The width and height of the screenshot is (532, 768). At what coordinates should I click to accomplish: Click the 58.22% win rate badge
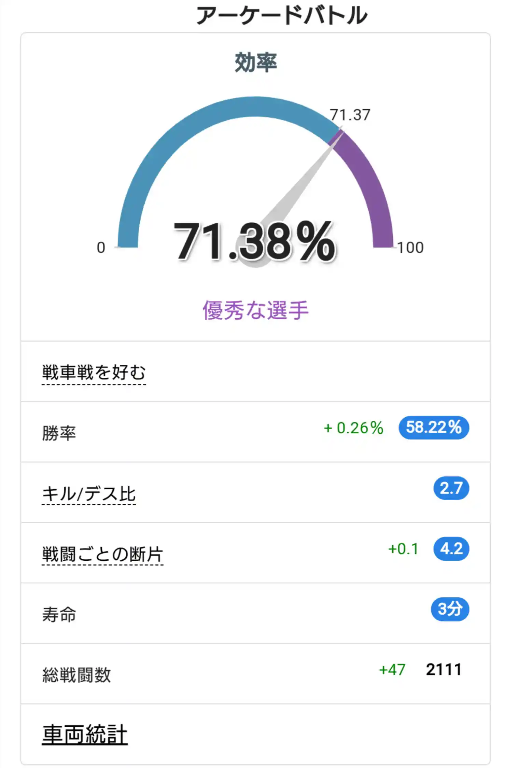point(434,428)
